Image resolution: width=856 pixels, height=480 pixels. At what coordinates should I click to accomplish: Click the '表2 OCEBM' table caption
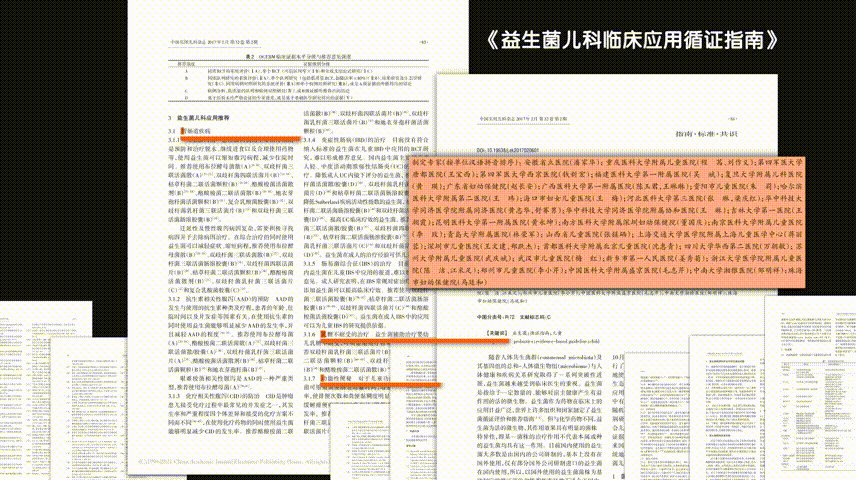click(x=298, y=57)
